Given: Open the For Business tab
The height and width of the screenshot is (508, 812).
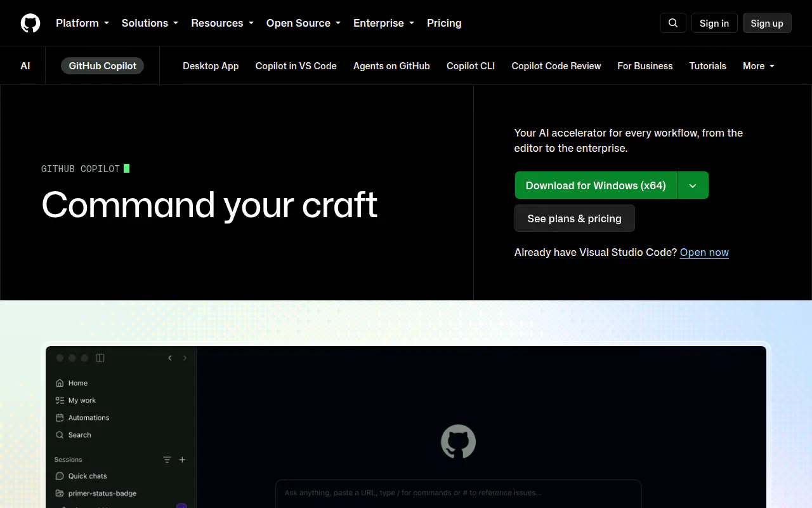Looking at the screenshot, I should click(645, 66).
